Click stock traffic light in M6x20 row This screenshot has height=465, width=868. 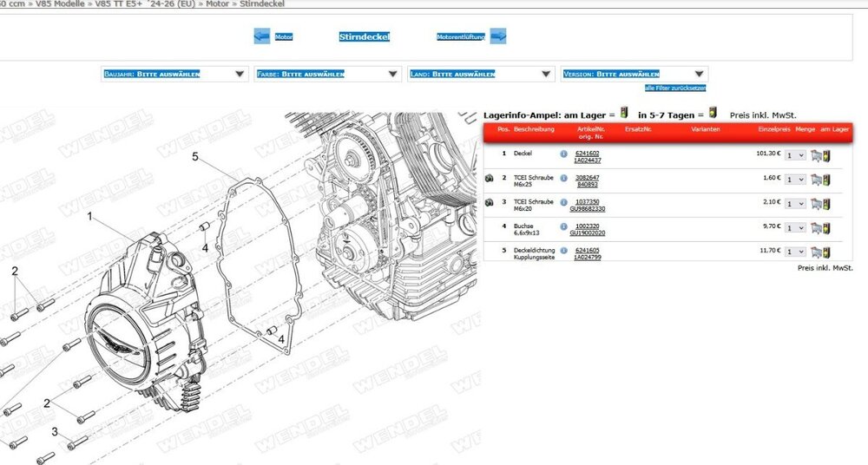click(826, 204)
